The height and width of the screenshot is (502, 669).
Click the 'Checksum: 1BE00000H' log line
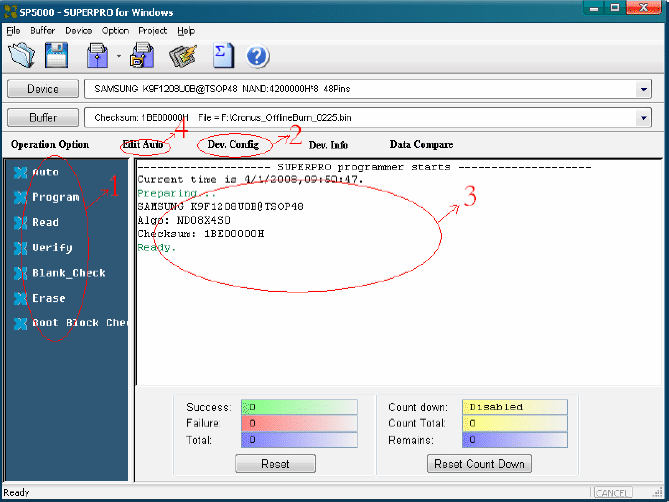point(201,234)
